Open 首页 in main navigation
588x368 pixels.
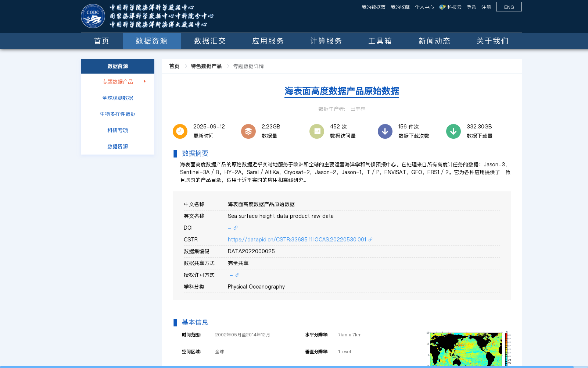click(102, 41)
